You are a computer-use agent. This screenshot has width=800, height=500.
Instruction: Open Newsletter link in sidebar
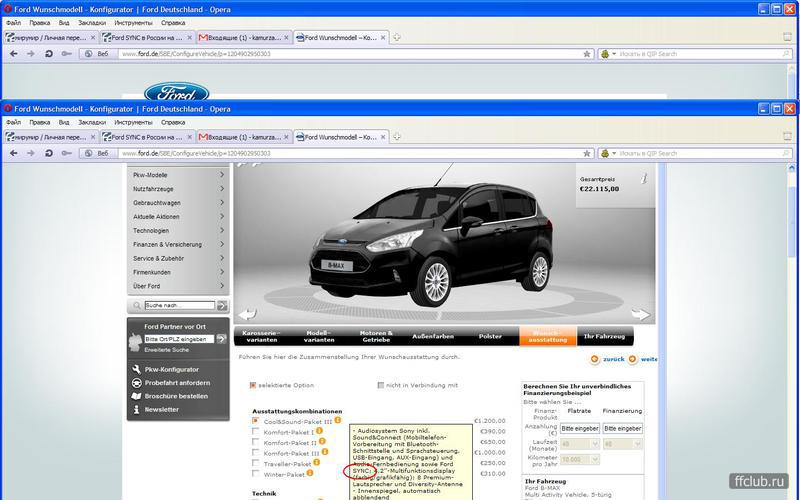pos(161,409)
